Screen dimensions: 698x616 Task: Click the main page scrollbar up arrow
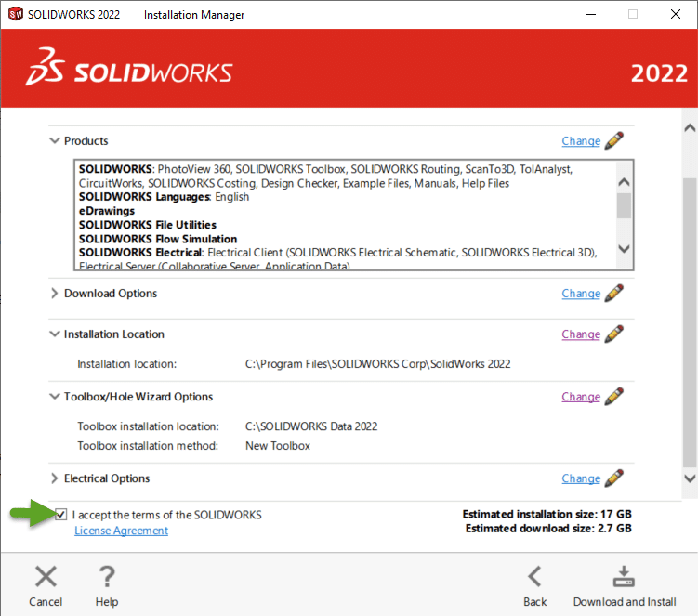pos(689,128)
